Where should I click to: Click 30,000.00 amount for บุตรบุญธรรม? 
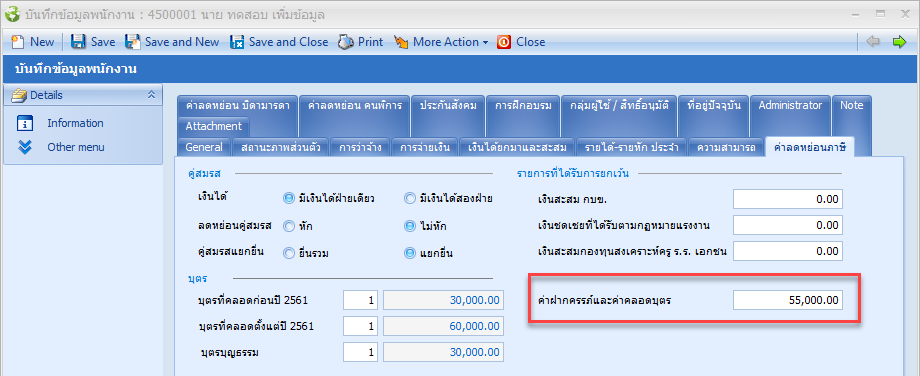(444, 352)
